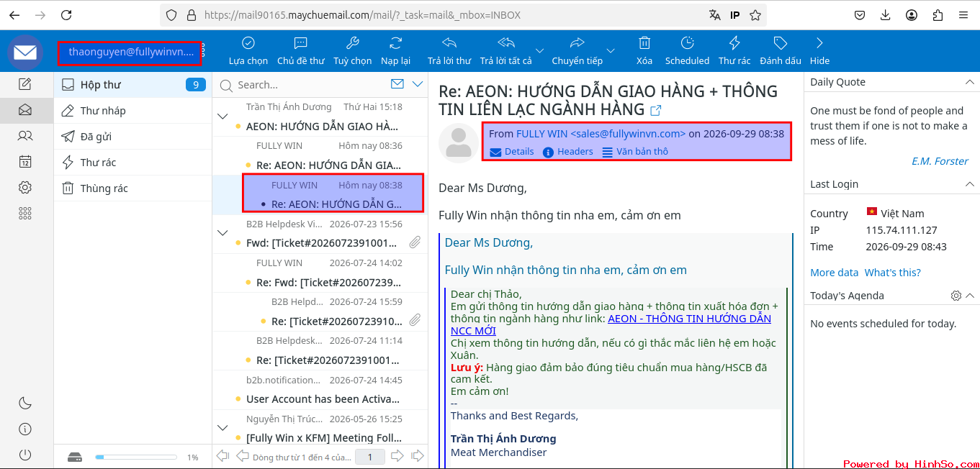Click Trả lời thư reply button

click(449, 51)
